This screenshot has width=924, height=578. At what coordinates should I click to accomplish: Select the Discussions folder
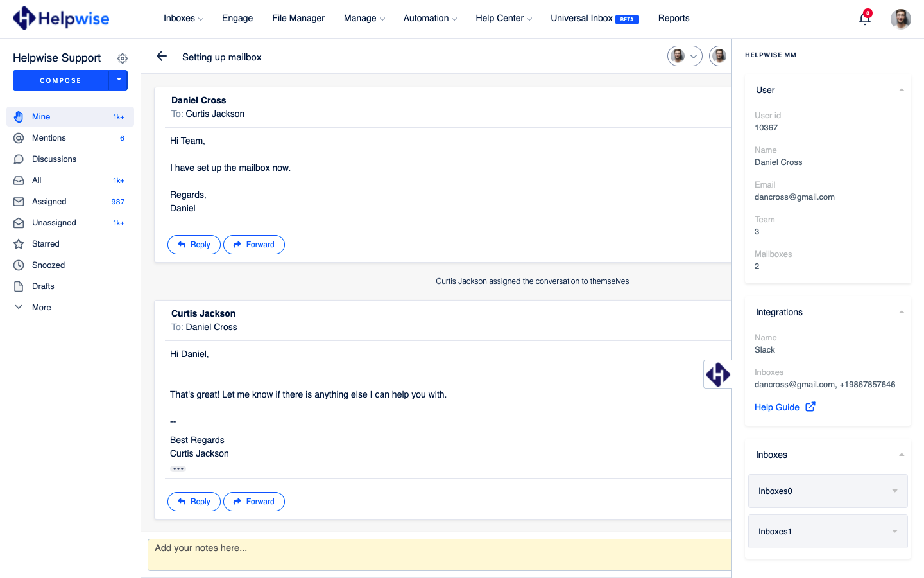(x=70, y=159)
